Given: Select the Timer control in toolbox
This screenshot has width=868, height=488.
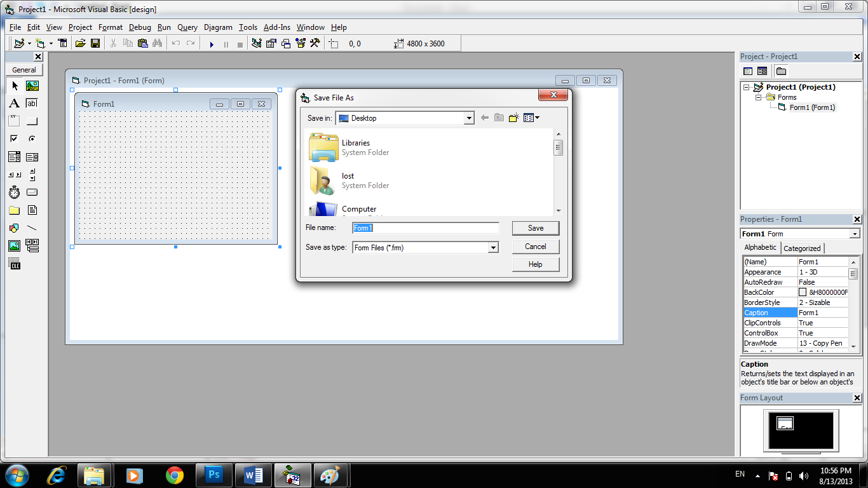Looking at the screenshot, I should tap(14, 193).
